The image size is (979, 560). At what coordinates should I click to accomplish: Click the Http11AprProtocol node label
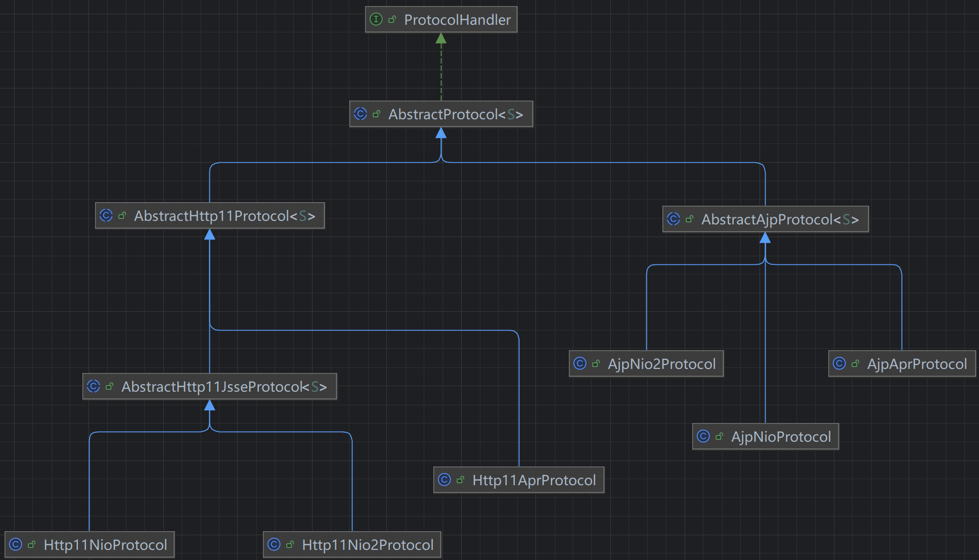point(534,480)
